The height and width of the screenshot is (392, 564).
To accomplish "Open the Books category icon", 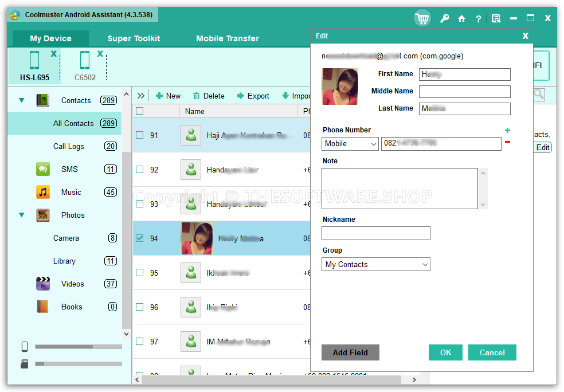I will point(43,307).
